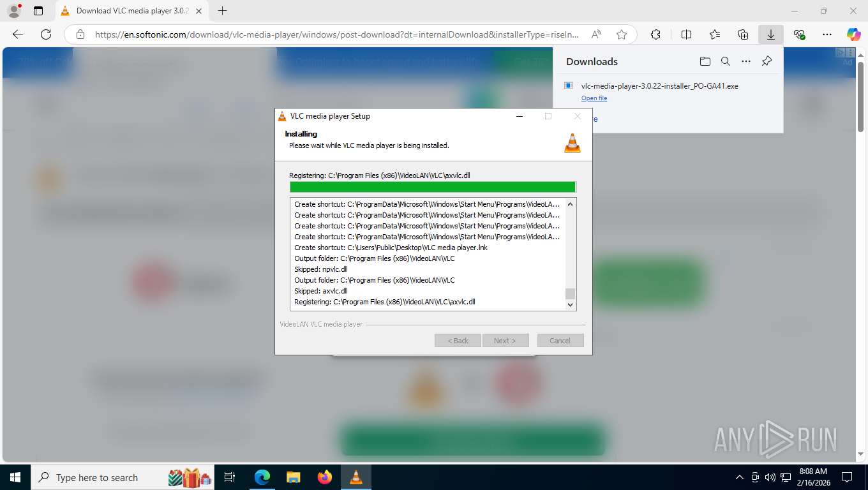Toggle Split screen icon
This screenshot has height=490, width=868.
pos(686,34)
